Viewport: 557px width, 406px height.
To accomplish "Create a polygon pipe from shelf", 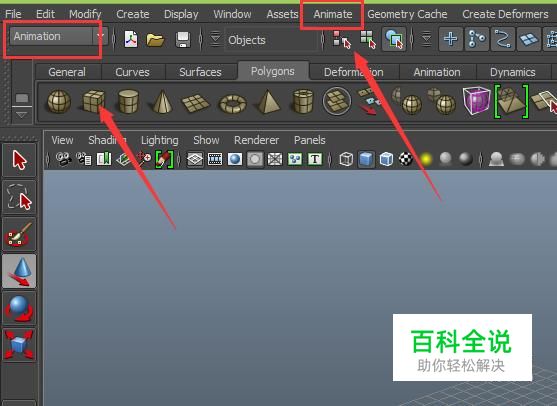I will [x=303, y=101].
